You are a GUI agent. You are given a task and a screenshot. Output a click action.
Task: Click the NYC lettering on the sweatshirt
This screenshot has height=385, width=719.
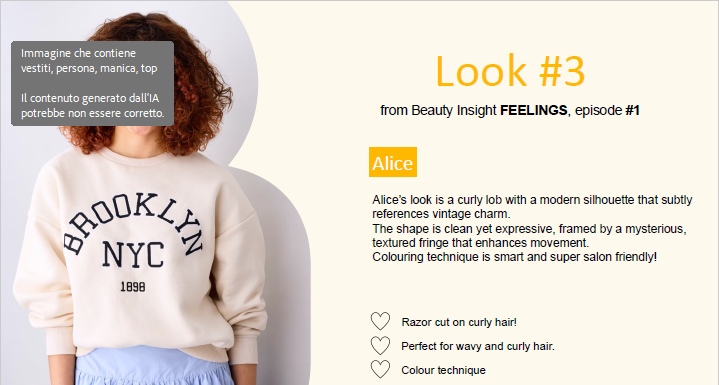133,254
